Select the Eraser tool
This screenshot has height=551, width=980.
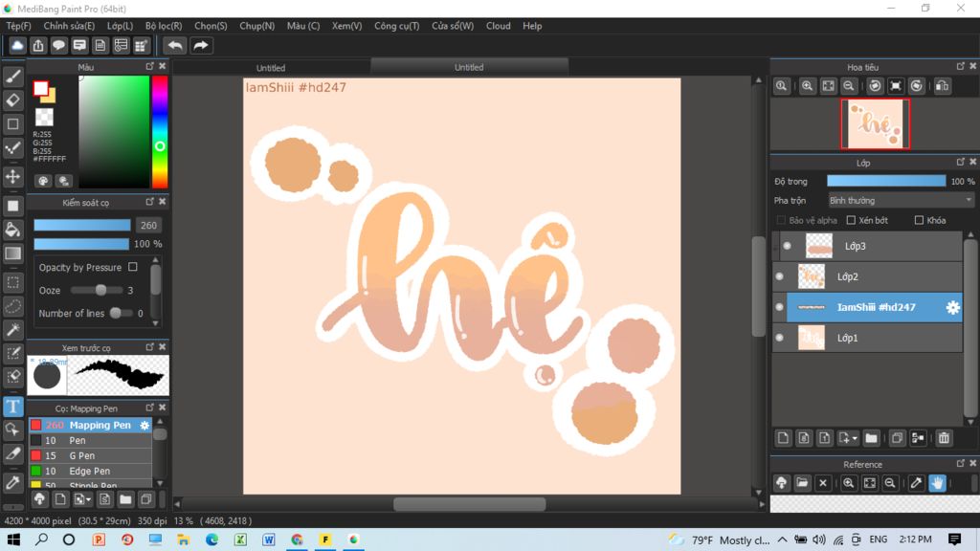[12, 99]
